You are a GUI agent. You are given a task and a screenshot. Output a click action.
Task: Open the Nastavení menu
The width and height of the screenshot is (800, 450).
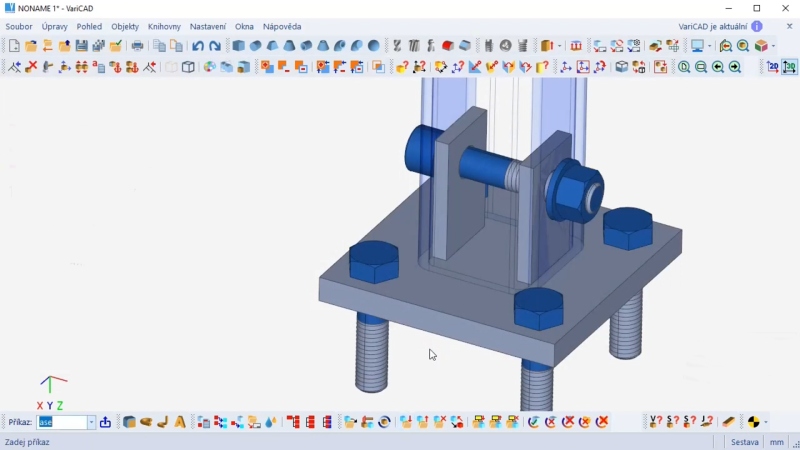208,27
